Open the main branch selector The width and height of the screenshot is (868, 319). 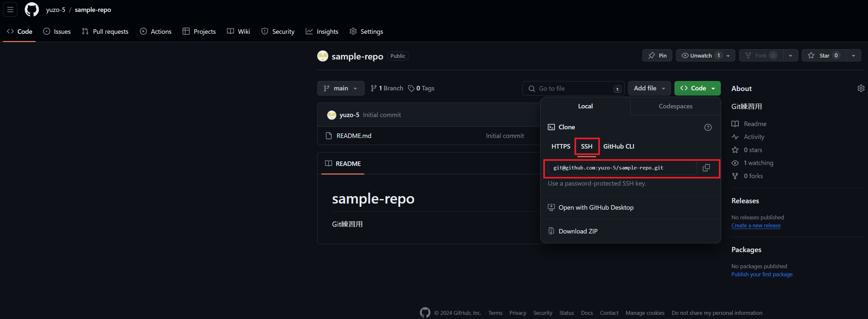(x=341, y=88)
